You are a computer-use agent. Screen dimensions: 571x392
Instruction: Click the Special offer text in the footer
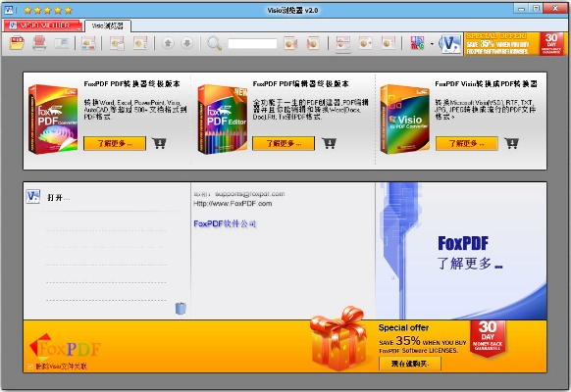pos(403,327)
